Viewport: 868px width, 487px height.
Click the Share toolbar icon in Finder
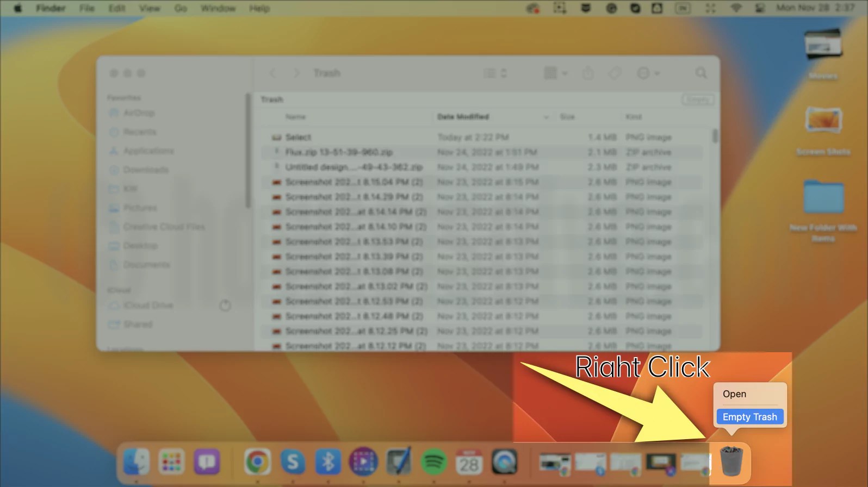tap(588, 73)
